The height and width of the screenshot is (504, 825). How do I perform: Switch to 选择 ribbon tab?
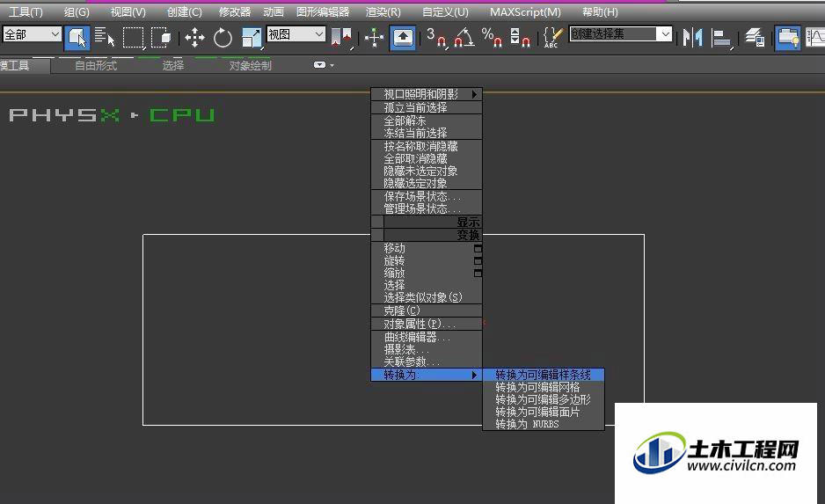pos(172,66)
